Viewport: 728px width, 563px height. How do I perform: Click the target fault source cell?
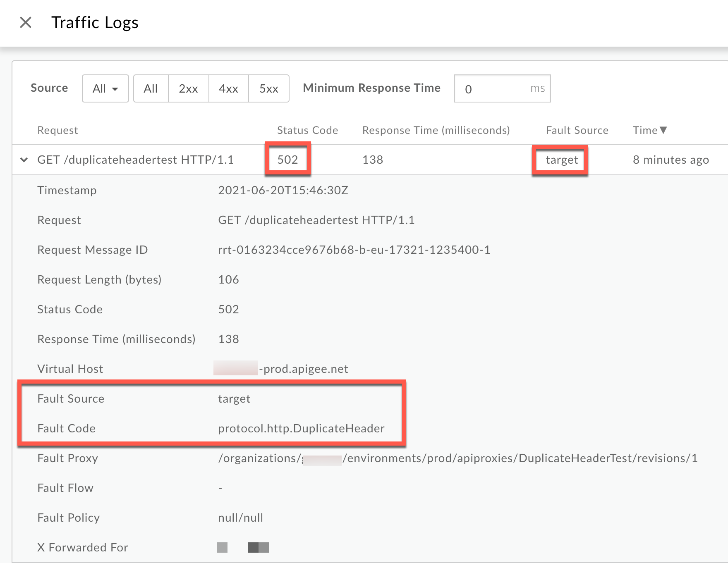[562, 160]
